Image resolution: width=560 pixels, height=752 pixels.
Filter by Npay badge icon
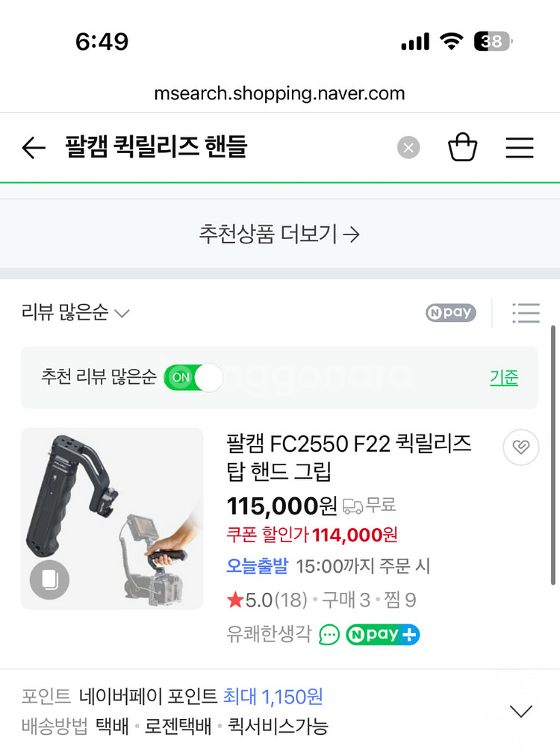coord(451,313)
